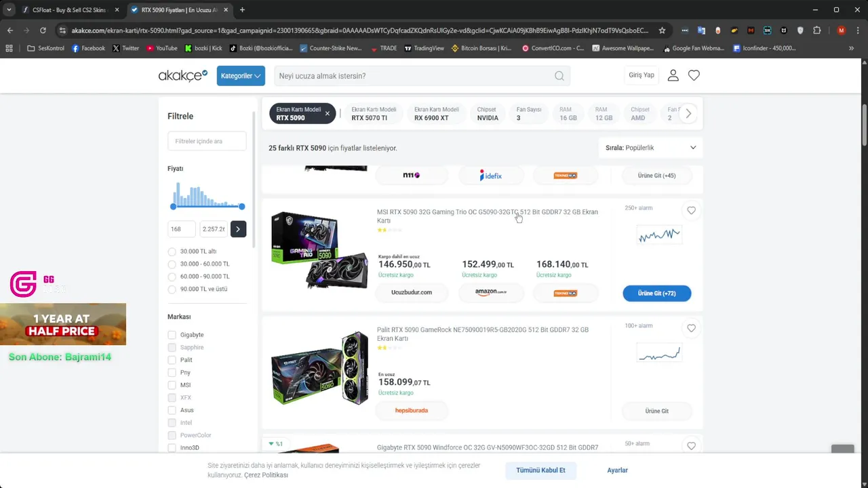Add Gigabyte Windforce card to favorites
868x488 pixels.
(x=691, y=446)
